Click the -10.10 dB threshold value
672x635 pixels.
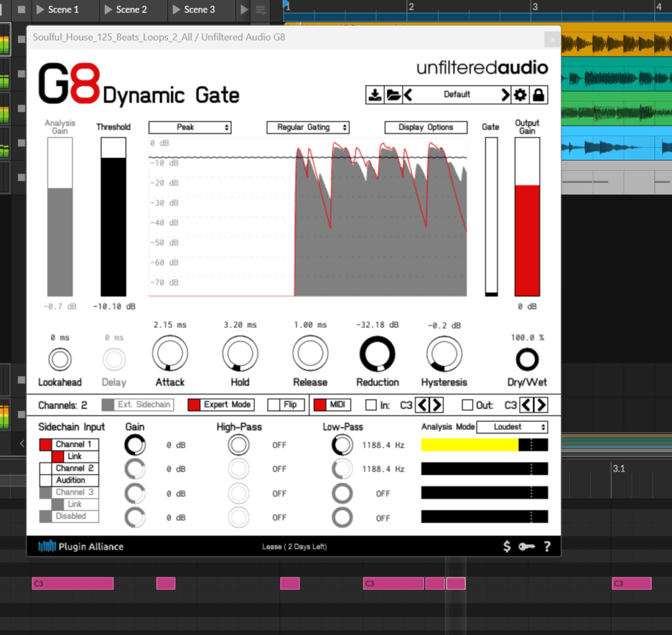click(x=114, y=307)
